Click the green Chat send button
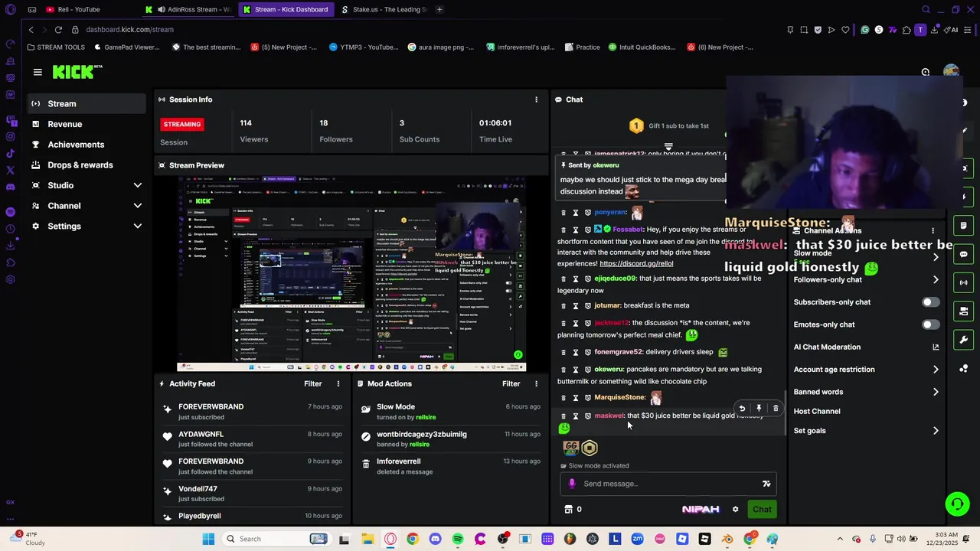 point(762,510)
